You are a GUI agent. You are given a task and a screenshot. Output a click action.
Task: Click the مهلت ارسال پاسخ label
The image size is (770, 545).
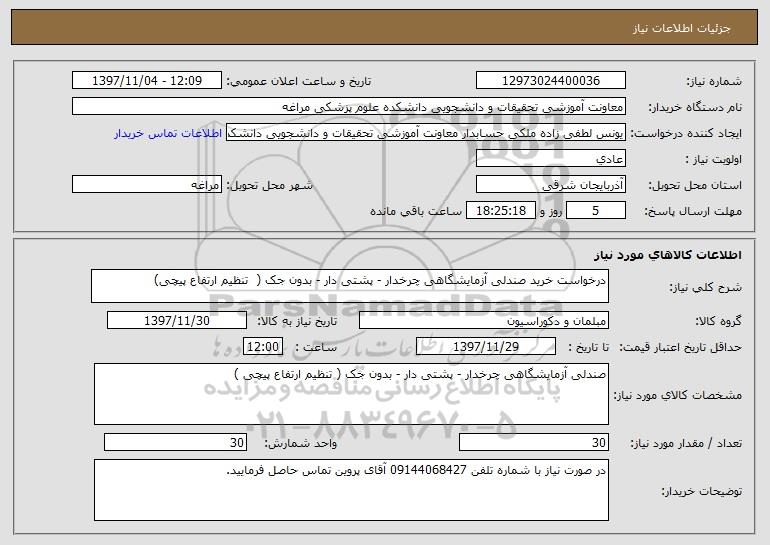click(693, 212)
